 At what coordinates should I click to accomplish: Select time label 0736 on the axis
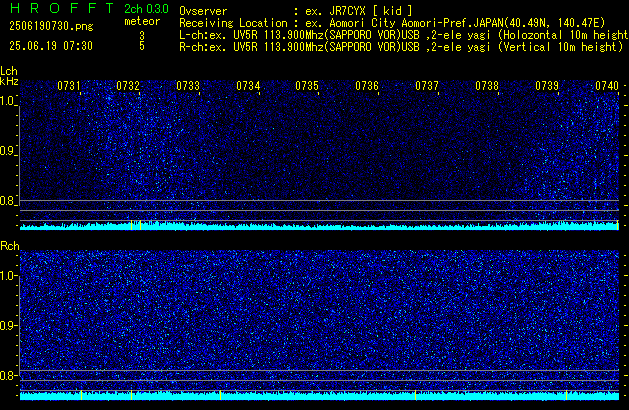[367, 86]
